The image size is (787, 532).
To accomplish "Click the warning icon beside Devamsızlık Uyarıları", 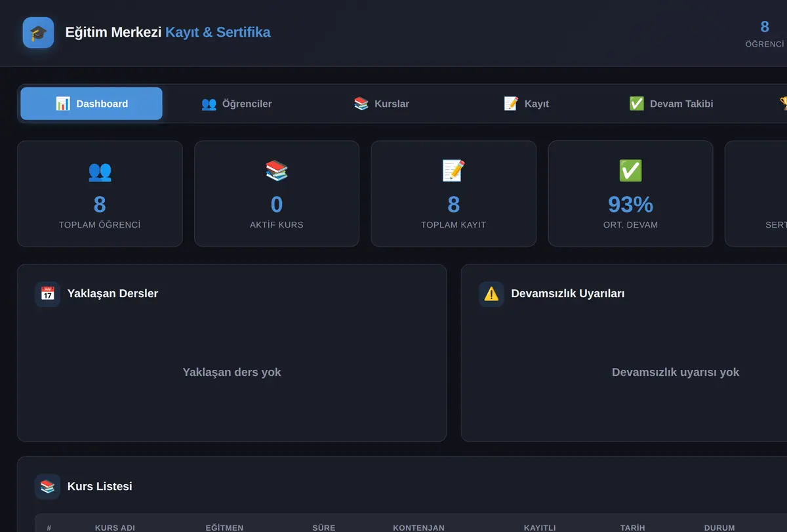I will [491, 294].
